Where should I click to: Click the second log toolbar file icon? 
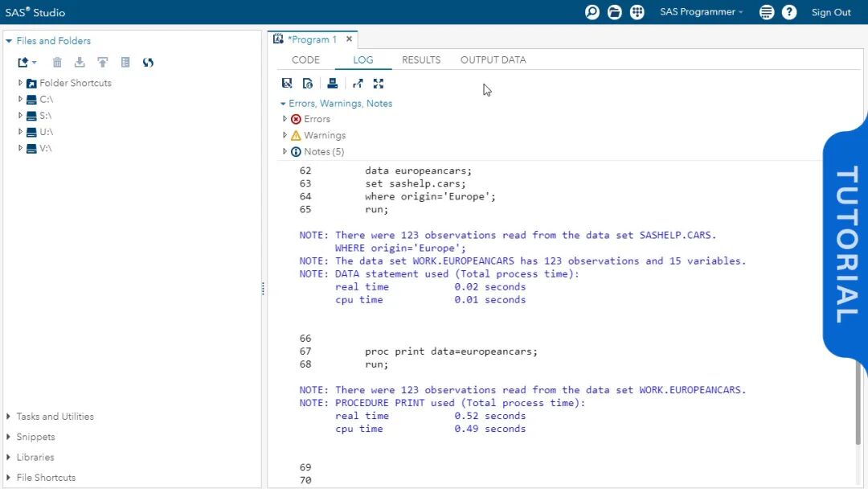click(x=308, y=84)
